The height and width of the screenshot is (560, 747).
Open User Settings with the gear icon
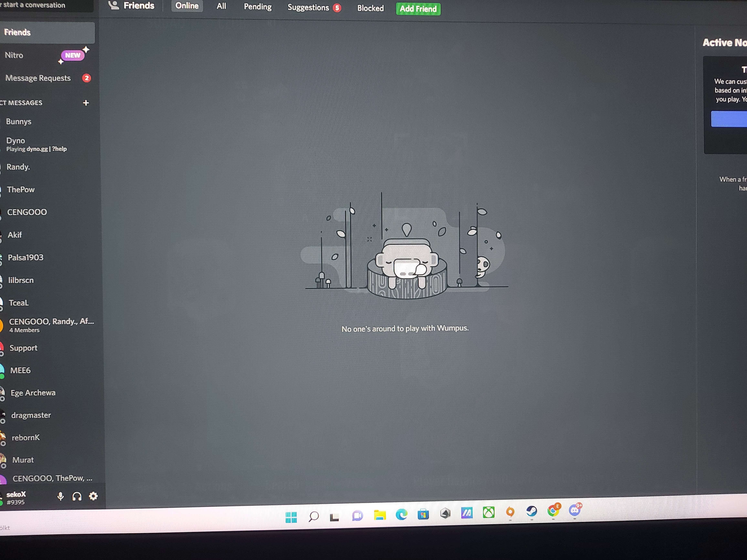93,496
